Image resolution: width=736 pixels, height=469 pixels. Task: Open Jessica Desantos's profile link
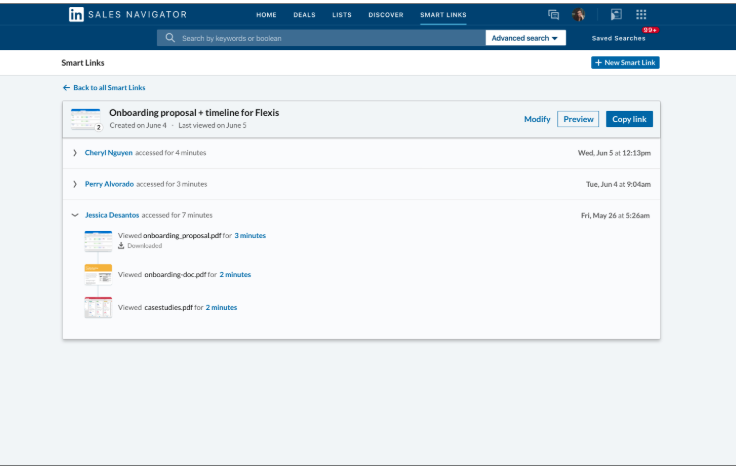pos(112,215)
